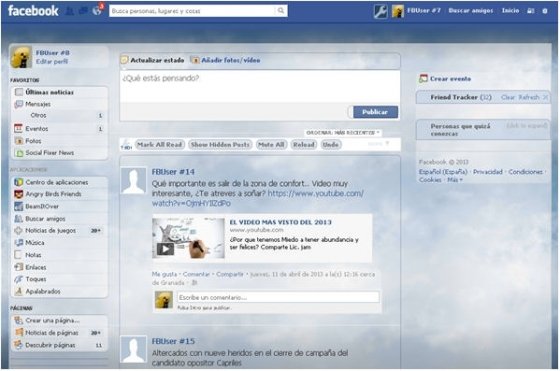Open notifications globe icon with badge
560x371 pixels.
97,11
